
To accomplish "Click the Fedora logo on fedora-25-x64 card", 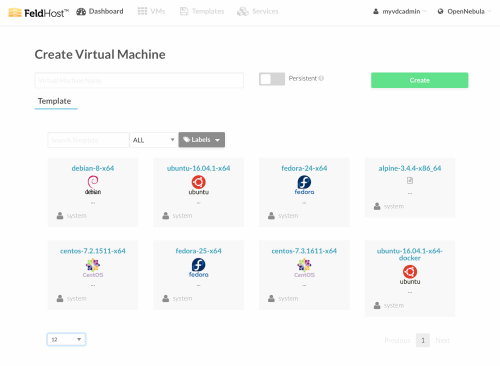I will click(x=198, y=268).
